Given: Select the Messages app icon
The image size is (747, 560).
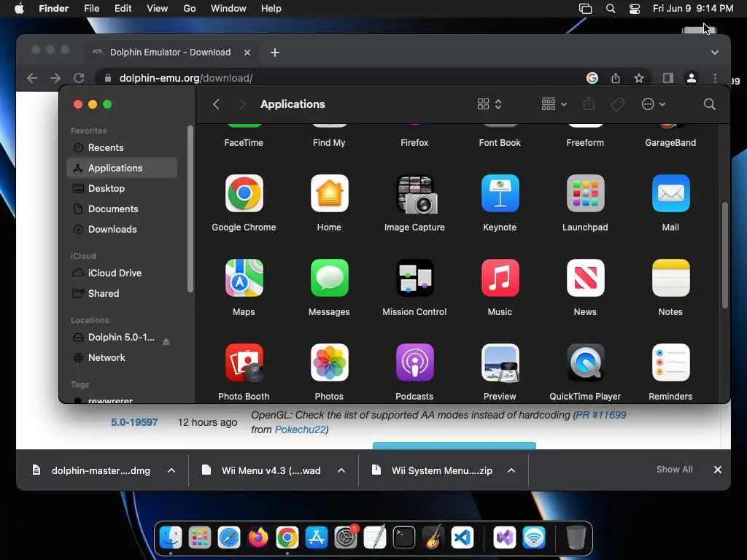Looking at the screenshot, I should coord(329,278).
